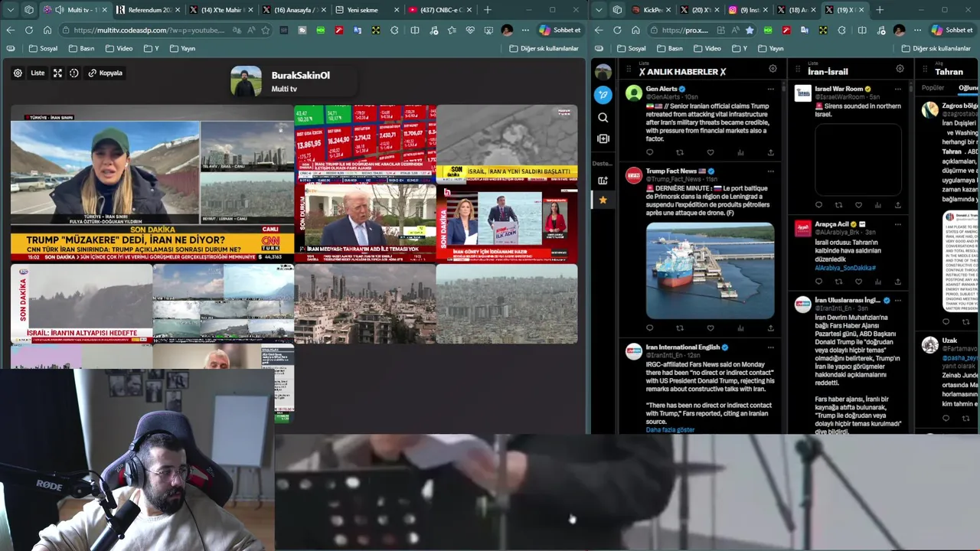The height and width of the screenshot is (551, 980).
Task: Reload the Multi tv page
Action: 29,30
